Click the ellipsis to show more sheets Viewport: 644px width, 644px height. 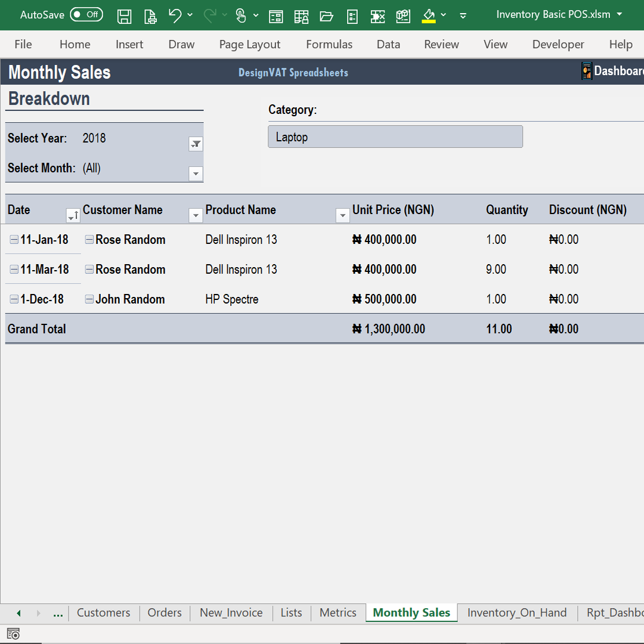click(58, 612)
